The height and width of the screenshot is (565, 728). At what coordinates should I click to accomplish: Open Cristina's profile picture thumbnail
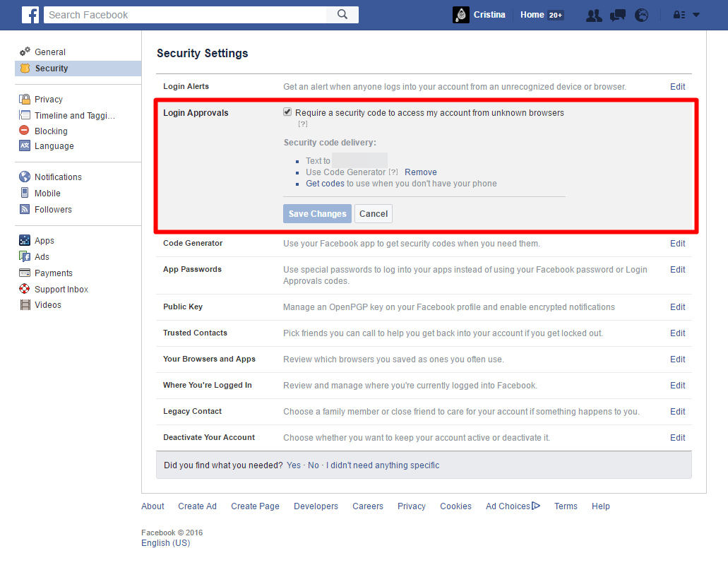pos(460,15)
